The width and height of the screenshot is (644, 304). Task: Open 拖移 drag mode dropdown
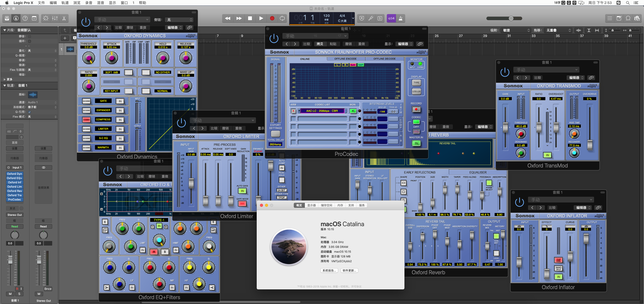(x=558, y=30)
